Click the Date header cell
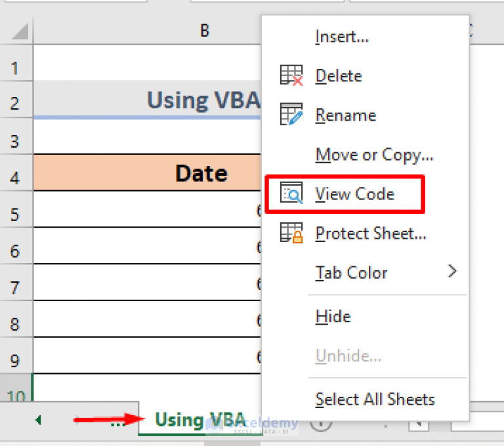This screenshot has height=446, width=504. 147,172
